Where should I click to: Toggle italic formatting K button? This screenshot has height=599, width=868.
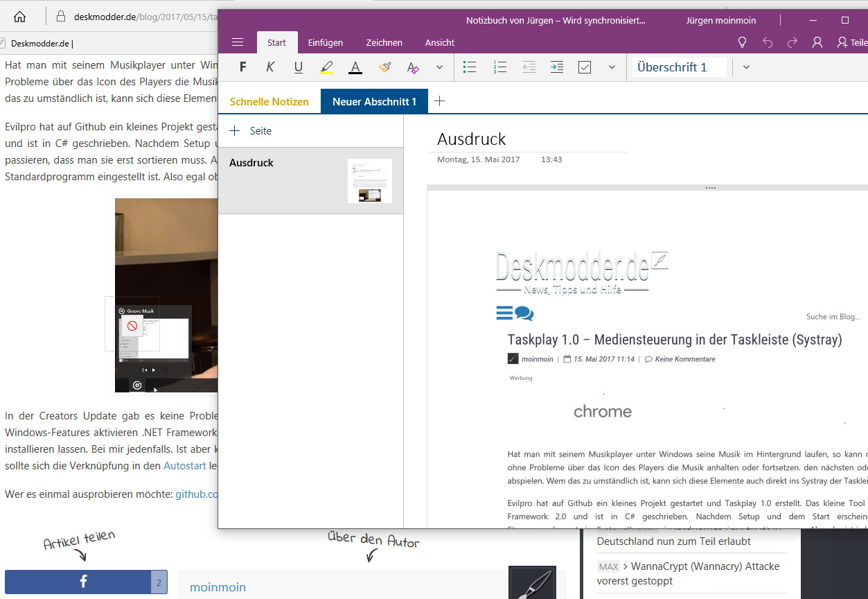pyautogui.click(x=270, y=67)
